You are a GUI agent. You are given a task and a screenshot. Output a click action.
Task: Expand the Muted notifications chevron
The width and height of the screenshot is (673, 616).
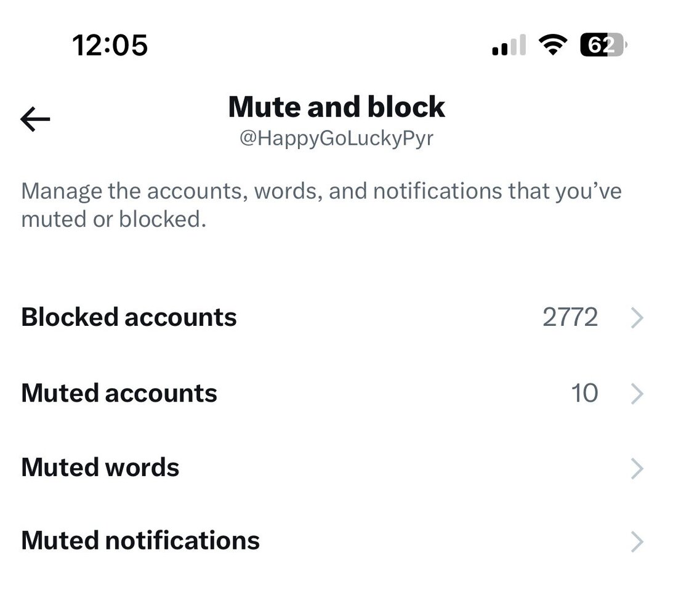(x=638, y=542)
